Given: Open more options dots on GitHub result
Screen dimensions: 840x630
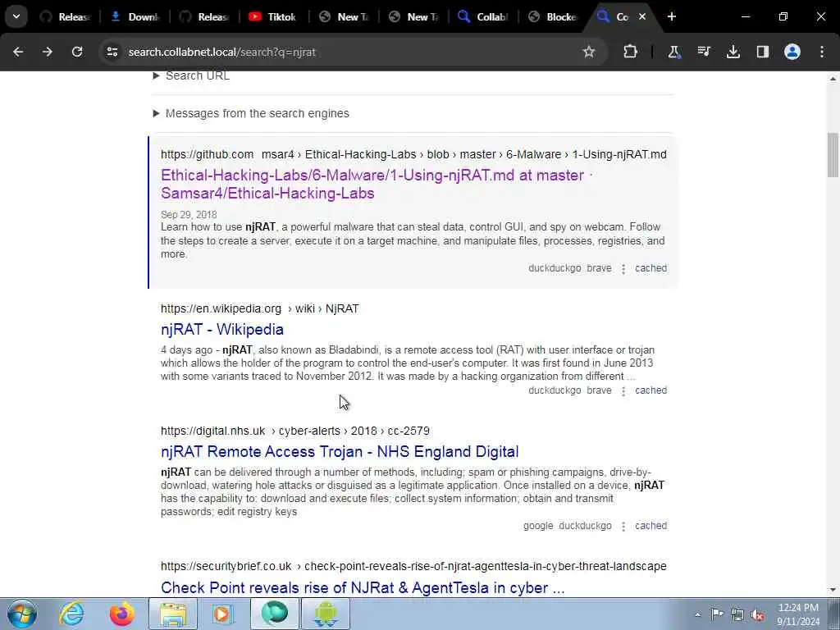Looking at the screenshot, I should 623,269.
